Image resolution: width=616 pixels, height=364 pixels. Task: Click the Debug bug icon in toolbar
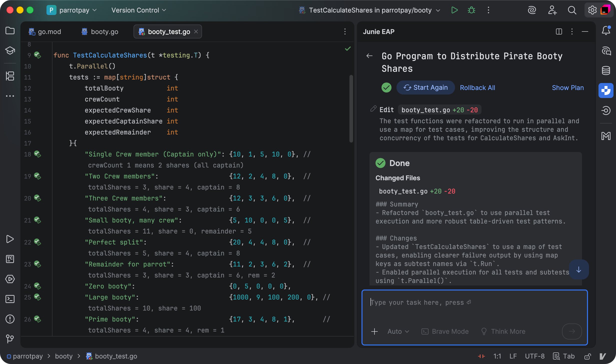tap(471, 10)
